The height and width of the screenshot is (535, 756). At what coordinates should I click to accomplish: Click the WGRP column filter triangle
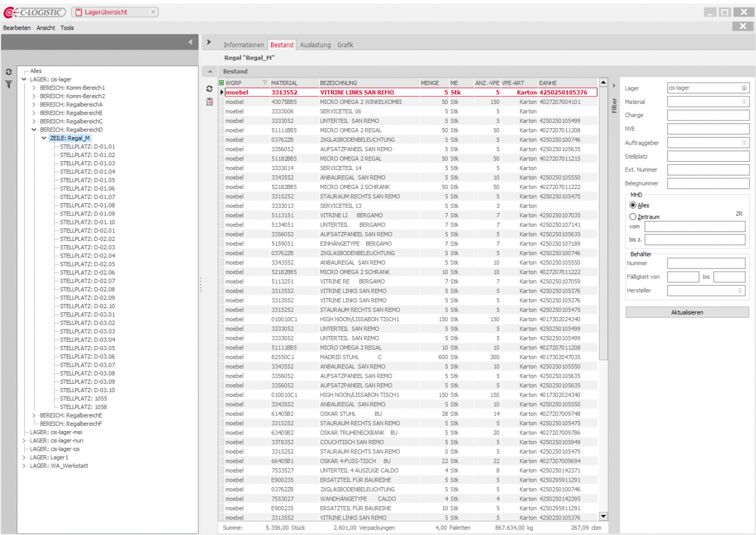coord(265,83)
